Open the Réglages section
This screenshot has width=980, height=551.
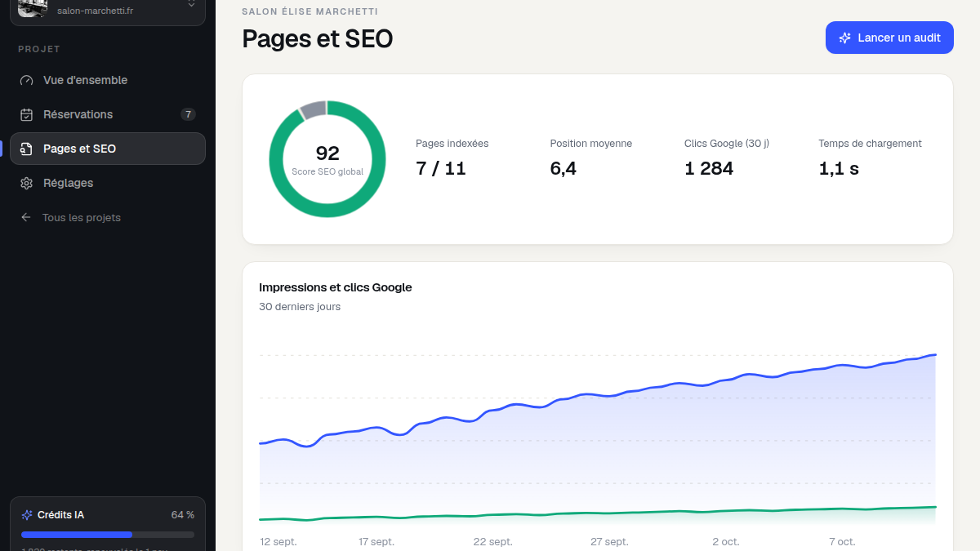point(108,183)
